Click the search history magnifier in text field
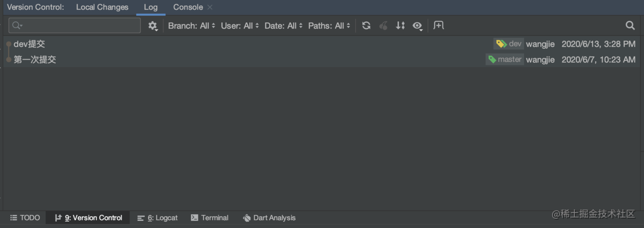 [17, 25]
